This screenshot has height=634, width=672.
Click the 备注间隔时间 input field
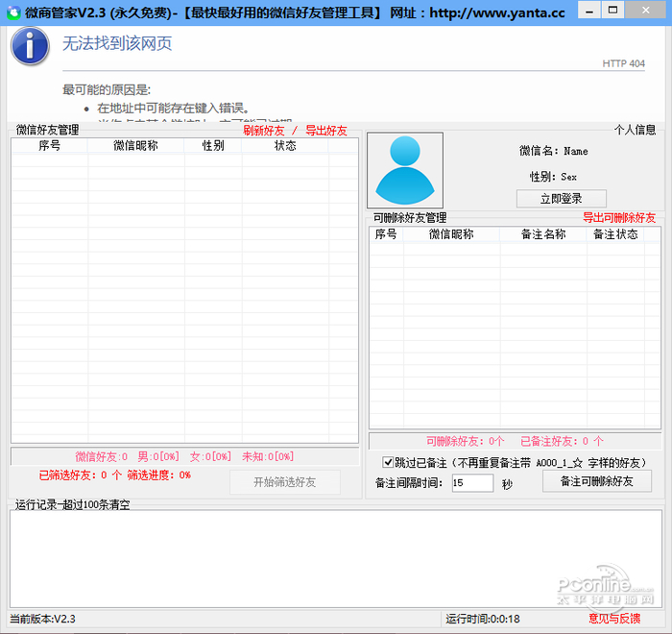point(472,483)
